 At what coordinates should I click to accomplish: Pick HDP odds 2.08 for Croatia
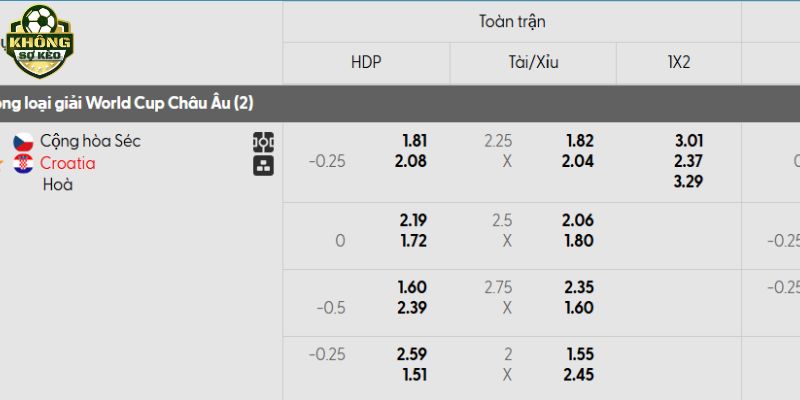click(x=413, y=161)
